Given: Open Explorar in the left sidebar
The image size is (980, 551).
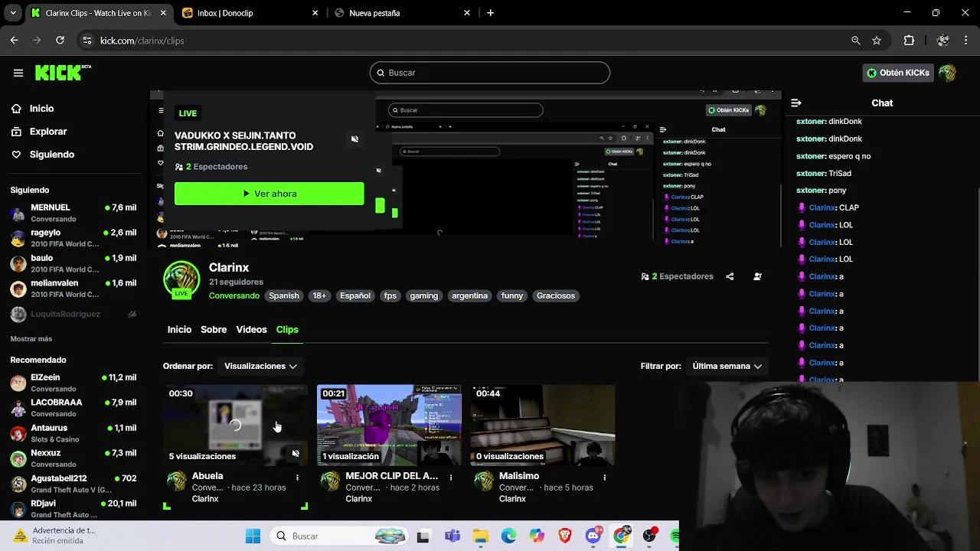Looking at the screenshot, I should point(47,132).
